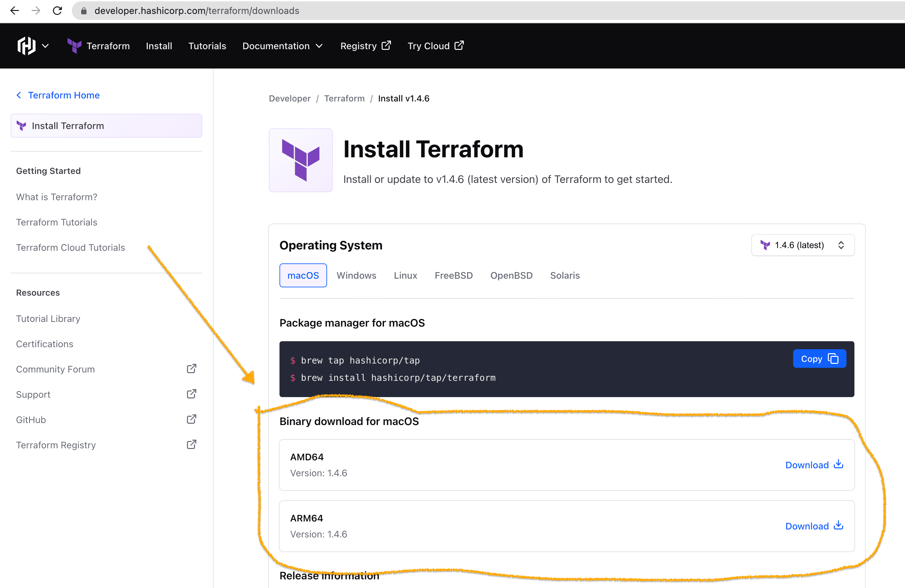Image resolution: width=905 pixels, height=588 pixels.
Task: Click Terraform breadcrumb
Action: (344, 98)
